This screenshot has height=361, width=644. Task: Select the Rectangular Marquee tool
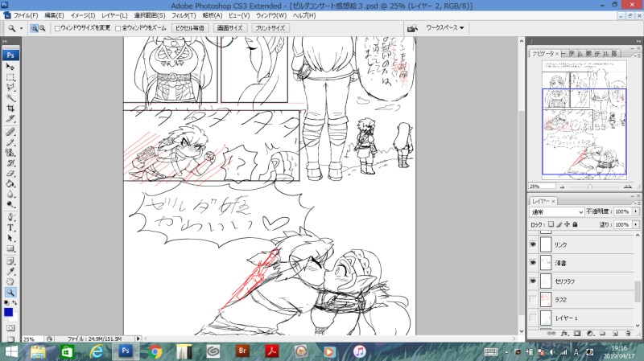[x=10, y=77]
